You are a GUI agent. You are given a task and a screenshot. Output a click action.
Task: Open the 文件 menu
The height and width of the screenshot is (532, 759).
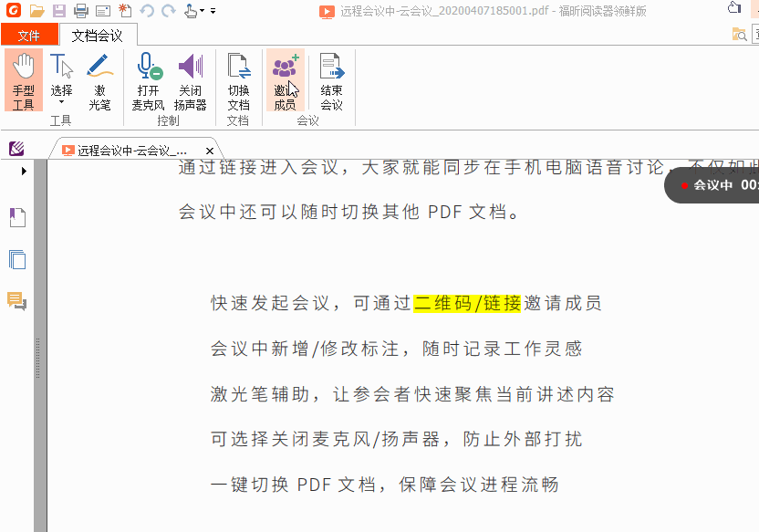point(30,34)
